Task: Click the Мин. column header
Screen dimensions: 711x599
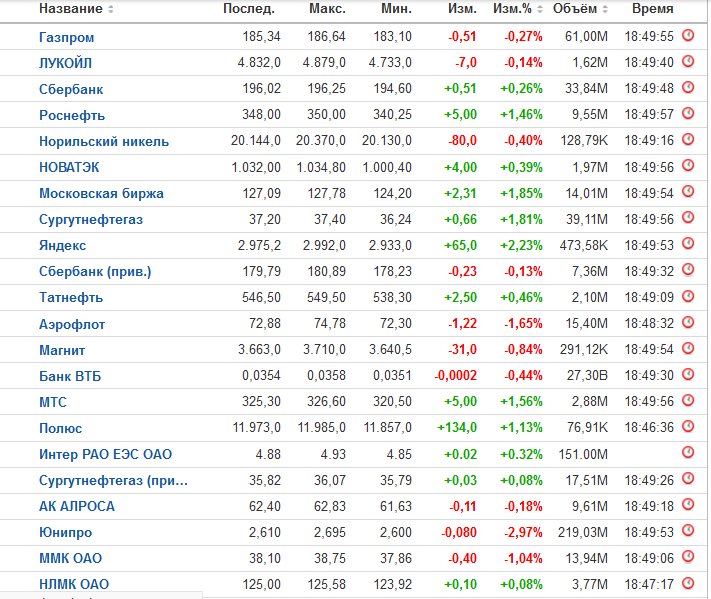Action: [396, 9]
